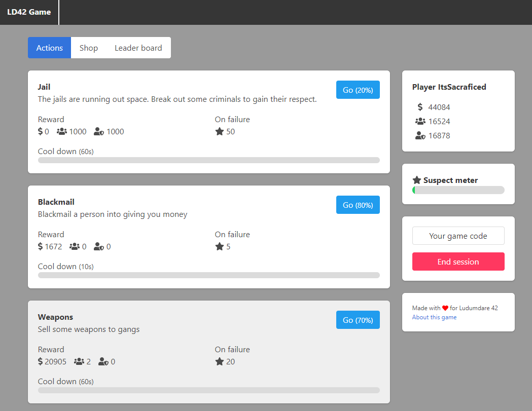Launch the Weapons action with Go (70%)

[358, 320]
